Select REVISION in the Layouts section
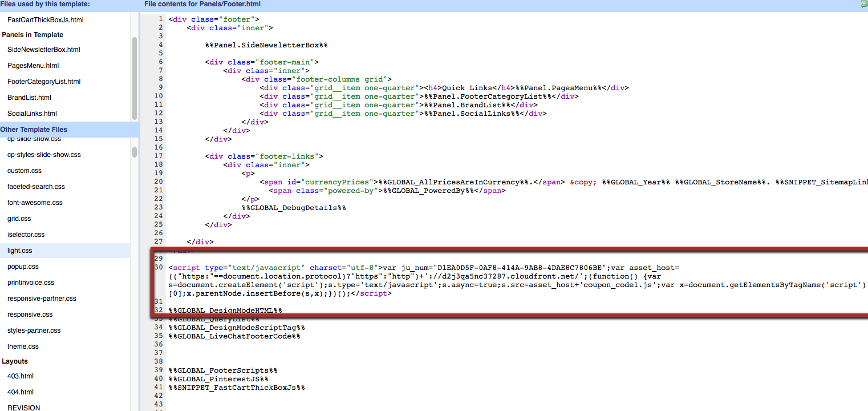 pyautogui.click(x=23, y=407)
